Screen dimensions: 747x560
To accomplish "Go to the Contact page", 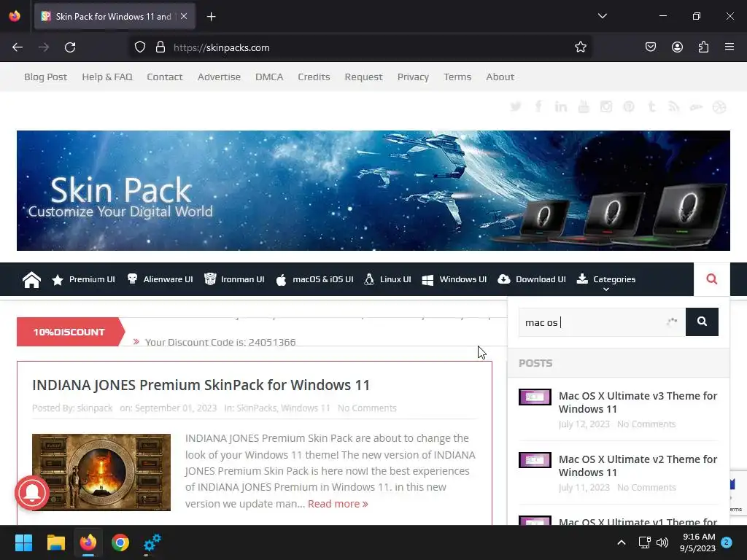I will tap(165, 77).
